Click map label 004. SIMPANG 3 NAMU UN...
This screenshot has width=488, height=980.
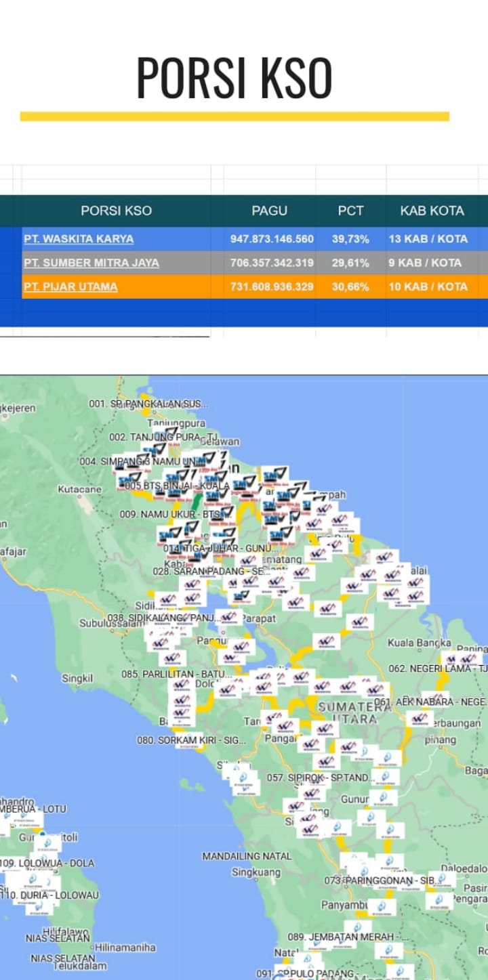point(146,461)
